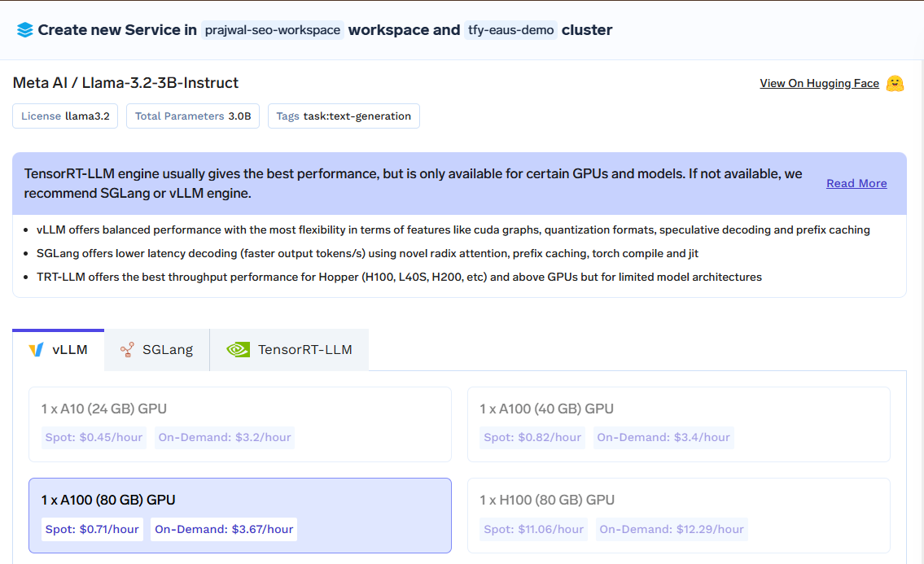The width and height of the screenshot is (924, 564).
Task: Click the Spot: $11.06/hour price badge
Action: 533,529
